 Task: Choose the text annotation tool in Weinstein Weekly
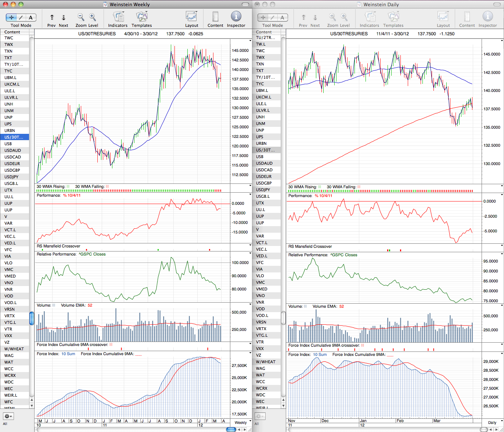pos(31,18)
